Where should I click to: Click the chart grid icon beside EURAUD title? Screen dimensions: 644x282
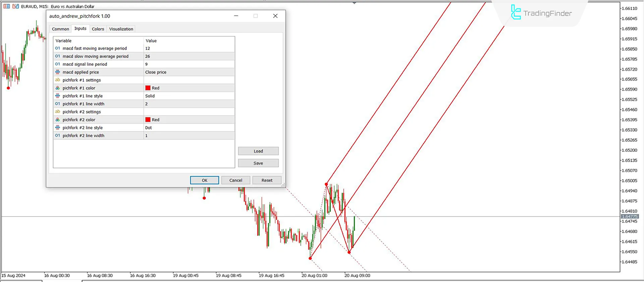[6, 6]
